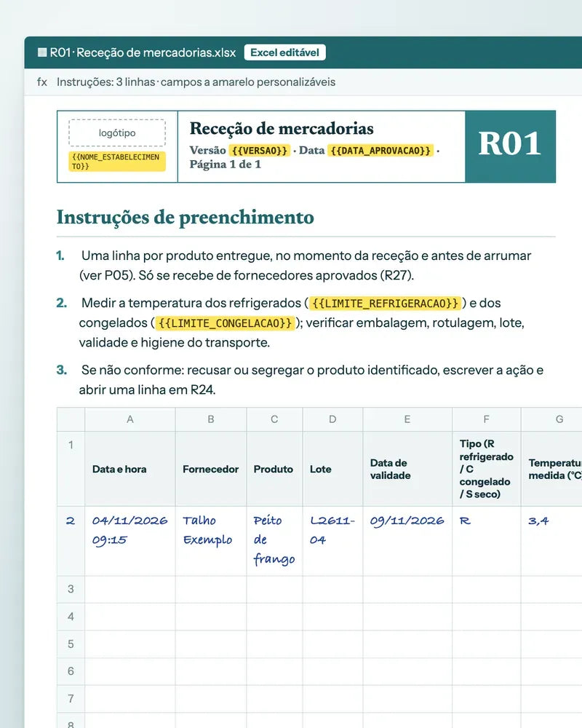Select cell with 'Peito de frango'

pos(274,541)
